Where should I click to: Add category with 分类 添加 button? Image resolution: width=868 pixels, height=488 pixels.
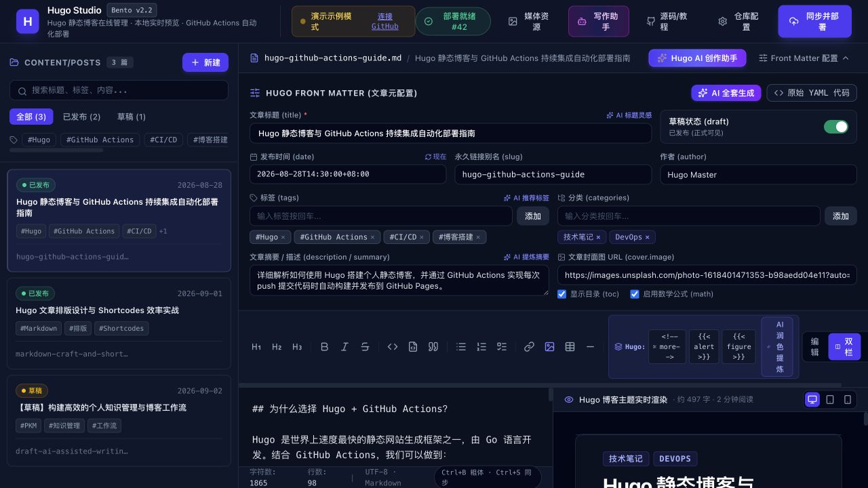point(841,216)
